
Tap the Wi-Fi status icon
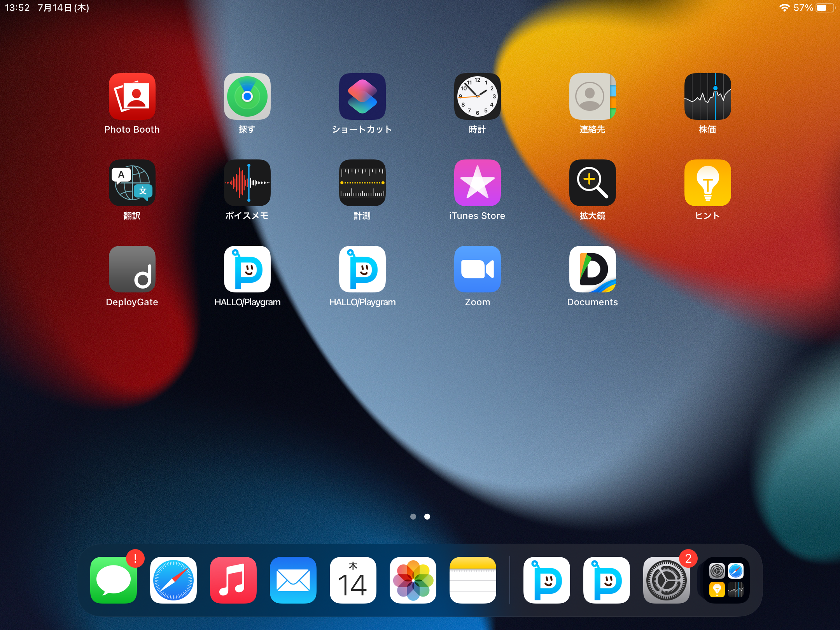point(785,8)
